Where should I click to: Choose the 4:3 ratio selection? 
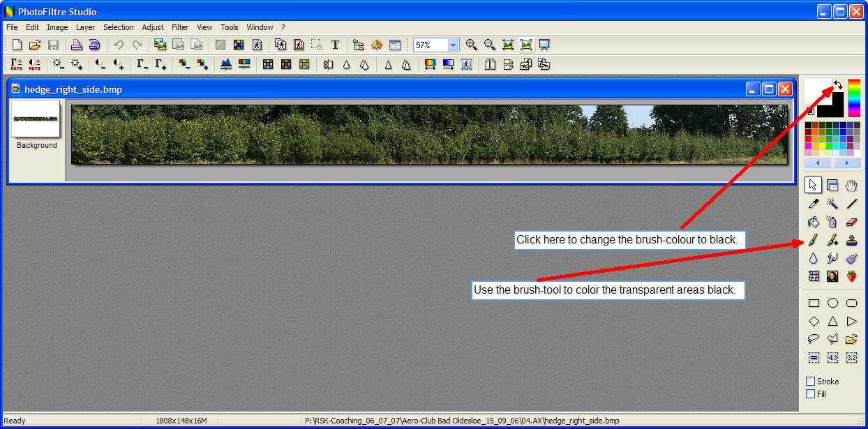[x=832, y=357]
